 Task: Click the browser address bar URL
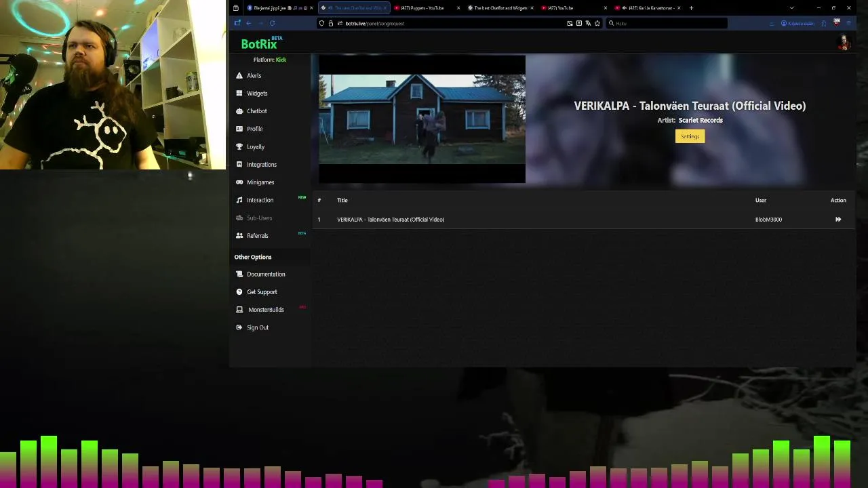(x=374, y=23)
